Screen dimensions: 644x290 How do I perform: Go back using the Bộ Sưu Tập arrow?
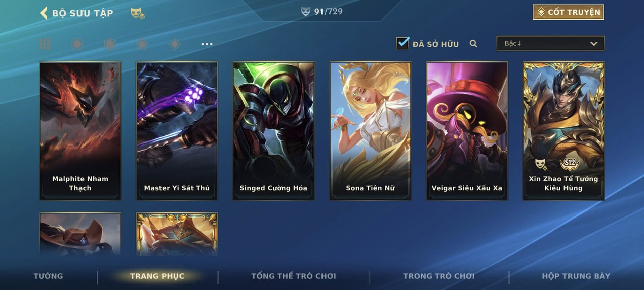(x=44, y=13)
